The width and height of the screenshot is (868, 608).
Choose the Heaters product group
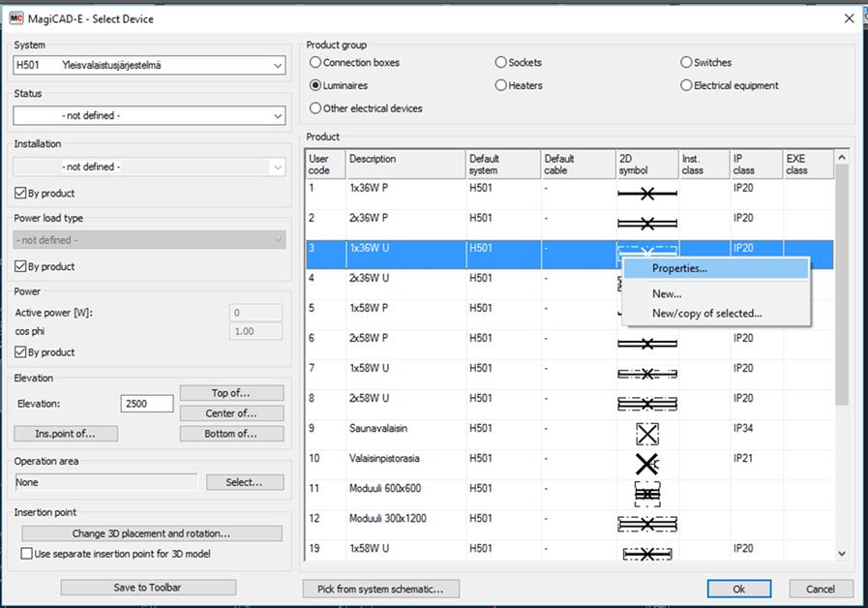coord(519,85)
